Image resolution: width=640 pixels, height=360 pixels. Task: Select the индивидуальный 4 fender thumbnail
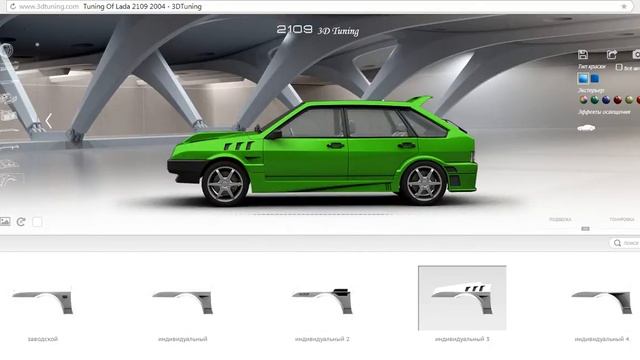tap(602, 302)
